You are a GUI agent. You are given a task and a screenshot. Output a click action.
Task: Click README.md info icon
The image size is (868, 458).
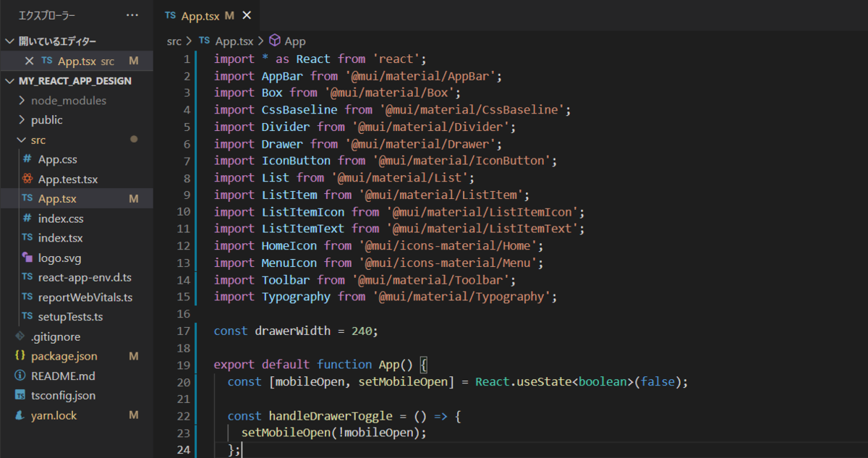click(x=20, y=376)
